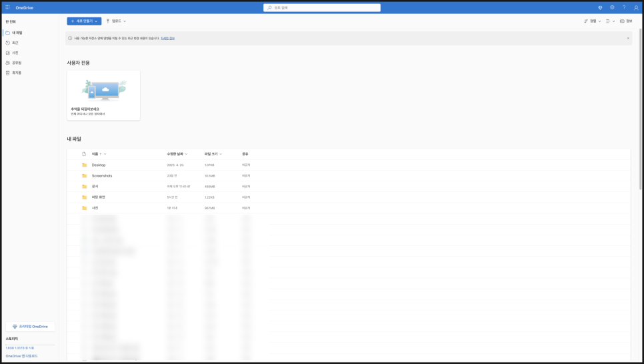Click the OneDrive title in the header
644x364 pixels.
(x=24, y=8)
